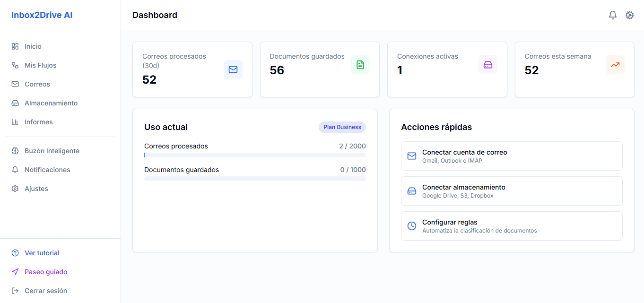
Task: Click the Plan Business badge
Action: 342,127
